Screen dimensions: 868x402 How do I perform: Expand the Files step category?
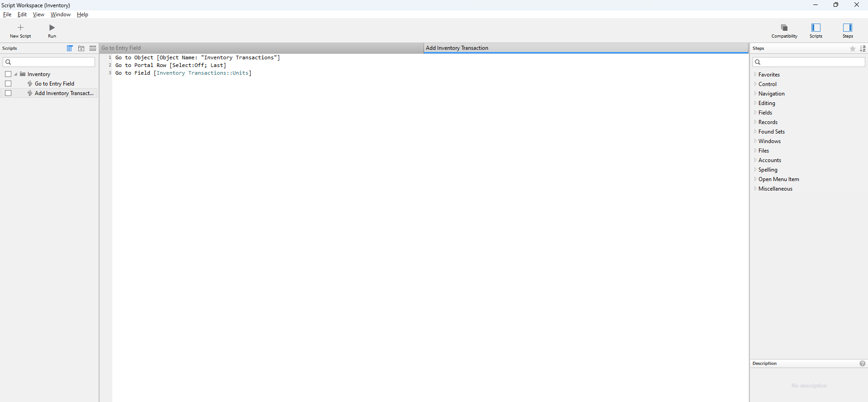point(755,150)
